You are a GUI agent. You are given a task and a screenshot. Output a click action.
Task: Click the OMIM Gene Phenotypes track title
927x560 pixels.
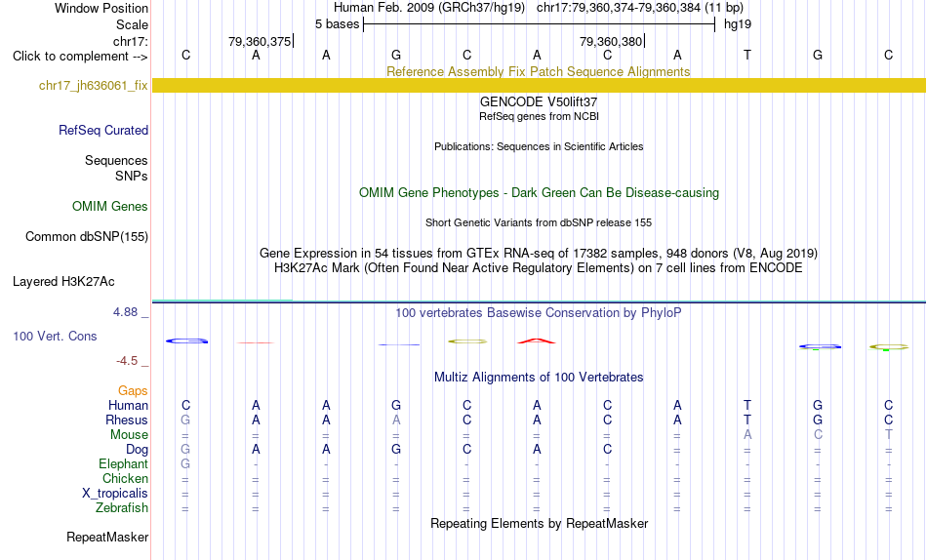539,193
